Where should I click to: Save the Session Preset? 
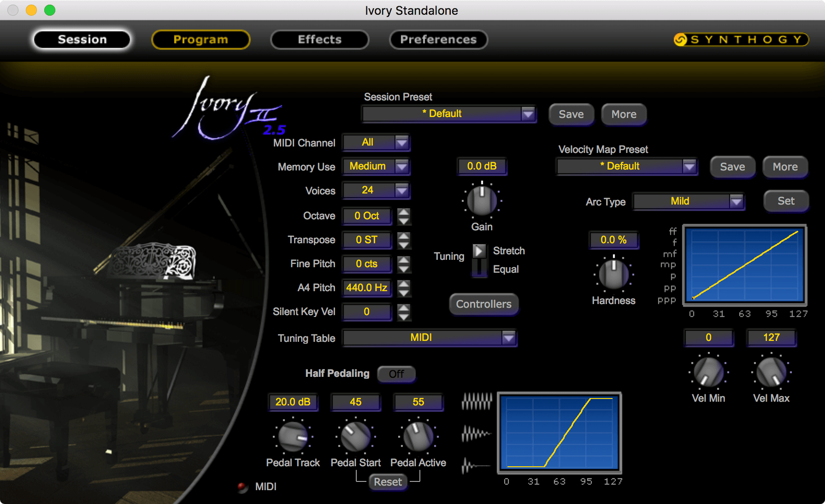point(571,114)
